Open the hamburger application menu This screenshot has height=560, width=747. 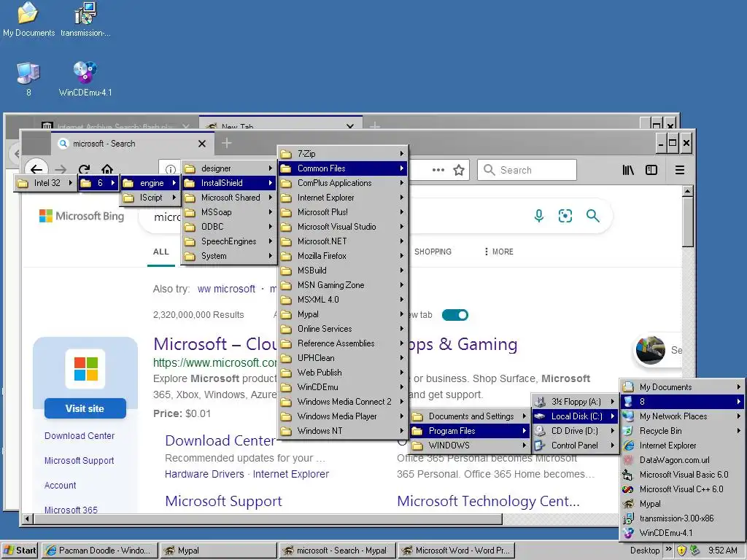pos(680,170)
